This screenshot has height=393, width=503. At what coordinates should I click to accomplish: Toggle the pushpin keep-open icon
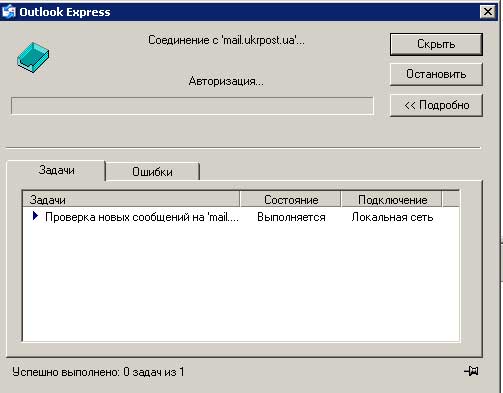tap(471, 371)
